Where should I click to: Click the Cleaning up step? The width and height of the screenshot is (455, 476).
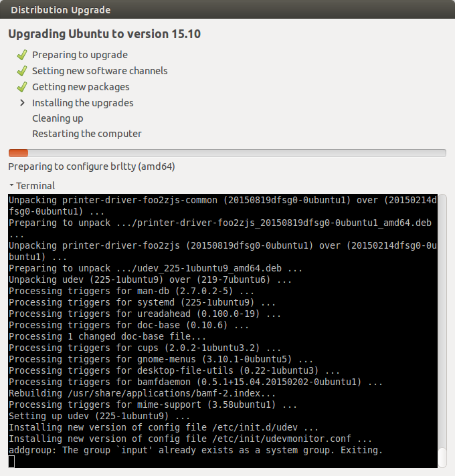[58, 118]
